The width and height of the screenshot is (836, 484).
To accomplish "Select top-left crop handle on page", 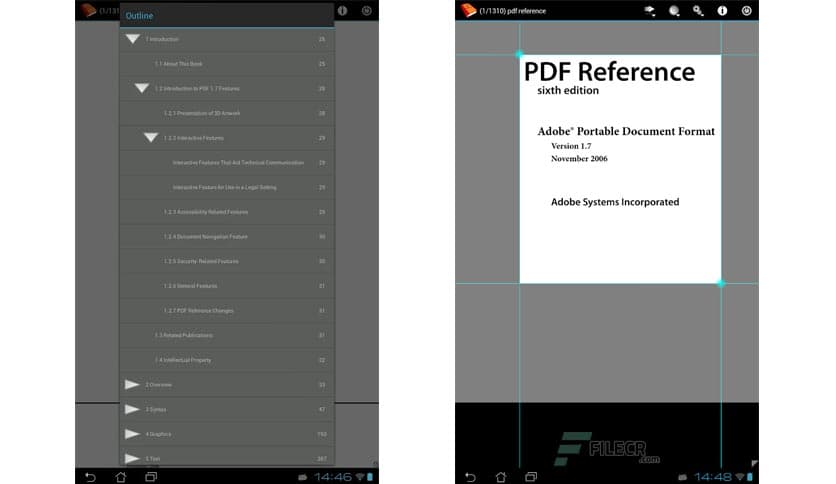I will (x=519, y=54).
